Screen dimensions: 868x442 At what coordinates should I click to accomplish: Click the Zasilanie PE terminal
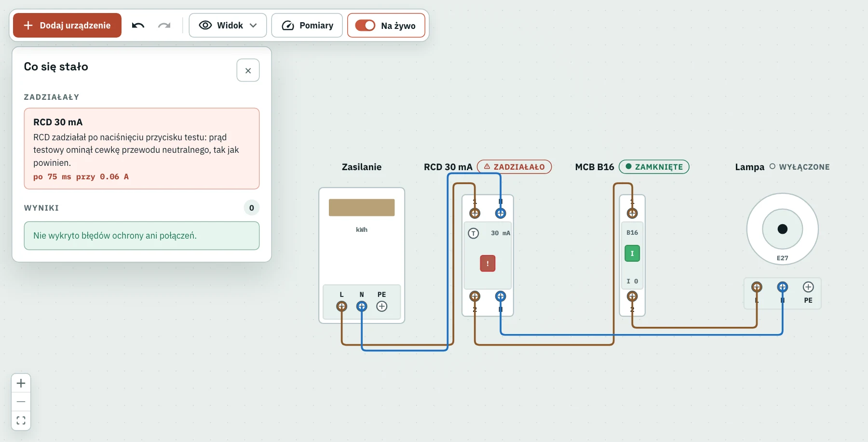coord(382,306)
